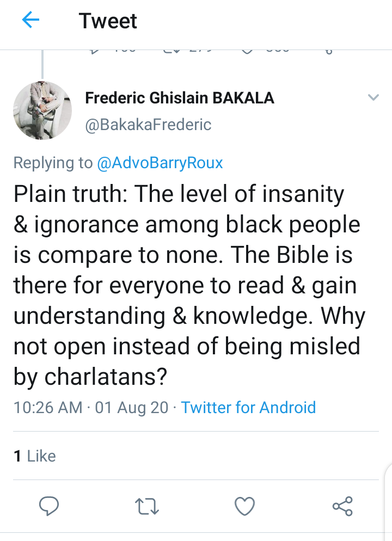Open the Twitter for Android link
The image size is (392, 541).
tap(248, 407)
